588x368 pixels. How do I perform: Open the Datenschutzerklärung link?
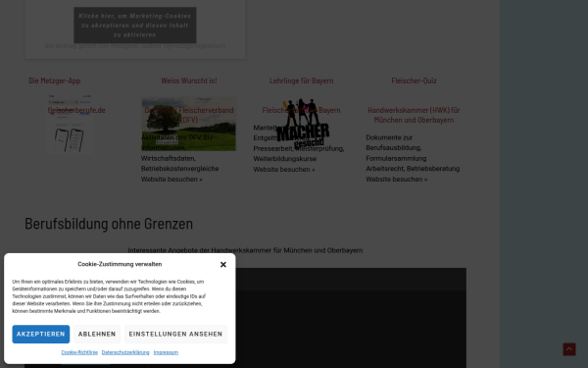[125, 352]
